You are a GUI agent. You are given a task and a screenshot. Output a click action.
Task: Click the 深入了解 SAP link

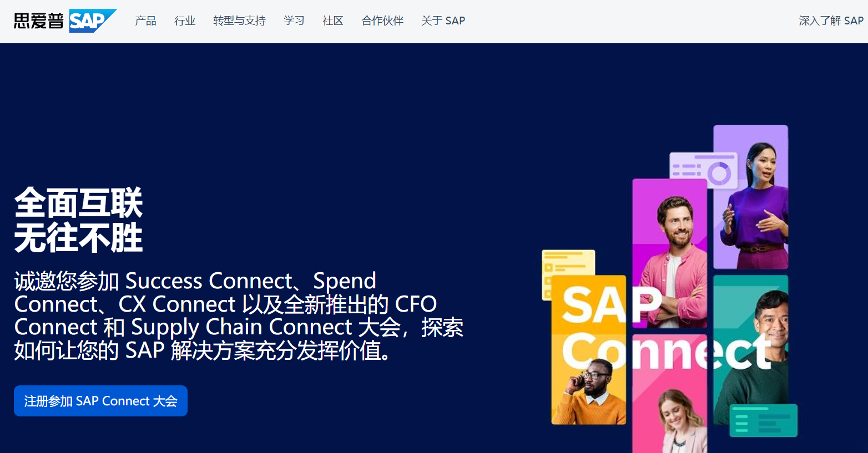[831, 21]
